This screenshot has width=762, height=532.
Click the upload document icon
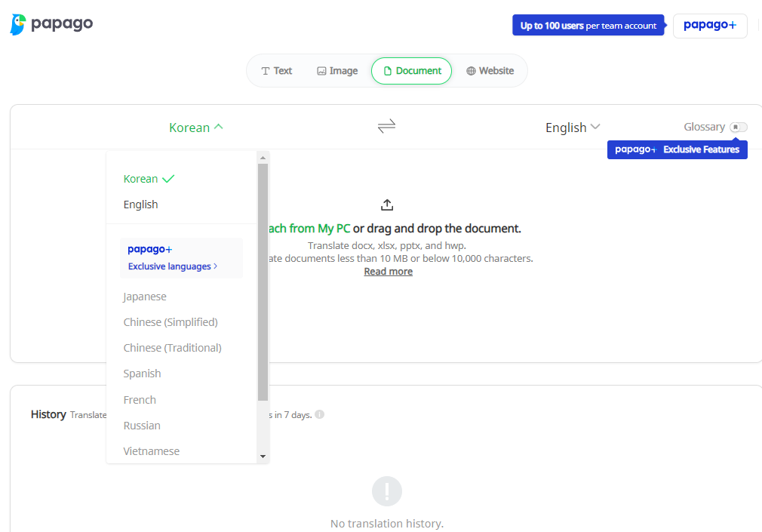coord(387,204)
